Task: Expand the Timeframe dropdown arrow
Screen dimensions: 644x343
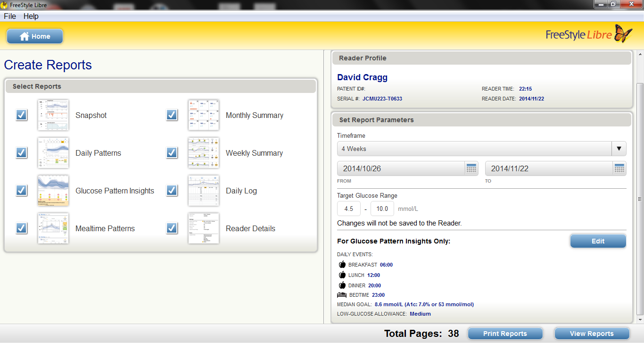Action: tap(619, 149)
